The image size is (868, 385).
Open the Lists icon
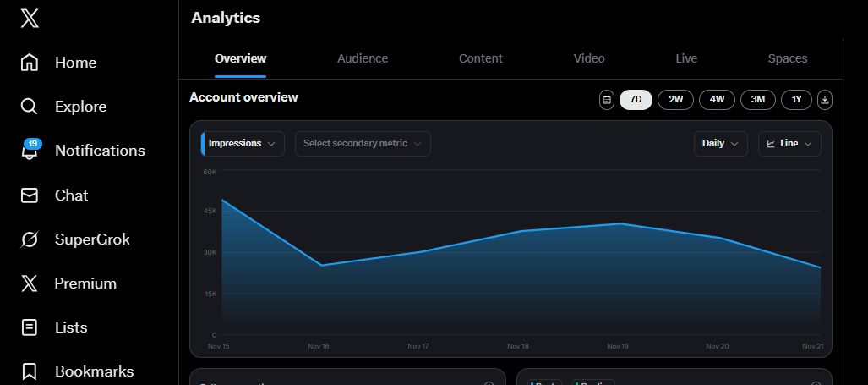[x=30, y=327]
